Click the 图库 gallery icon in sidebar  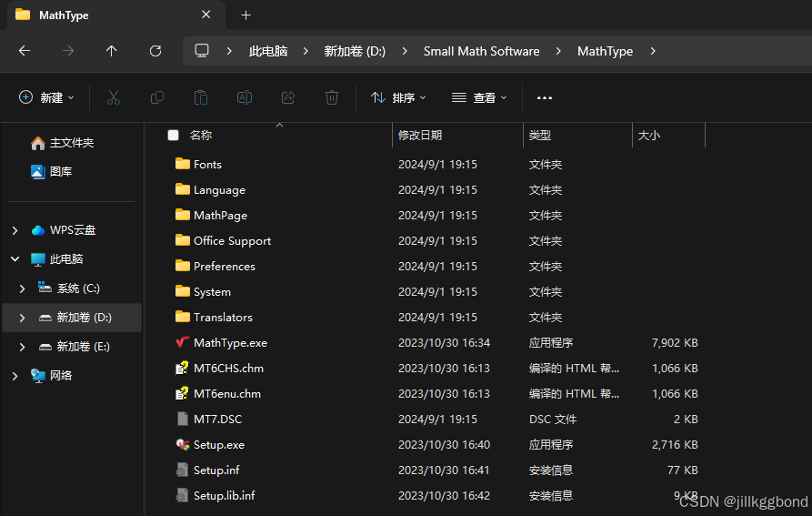(x=38, y=171)
